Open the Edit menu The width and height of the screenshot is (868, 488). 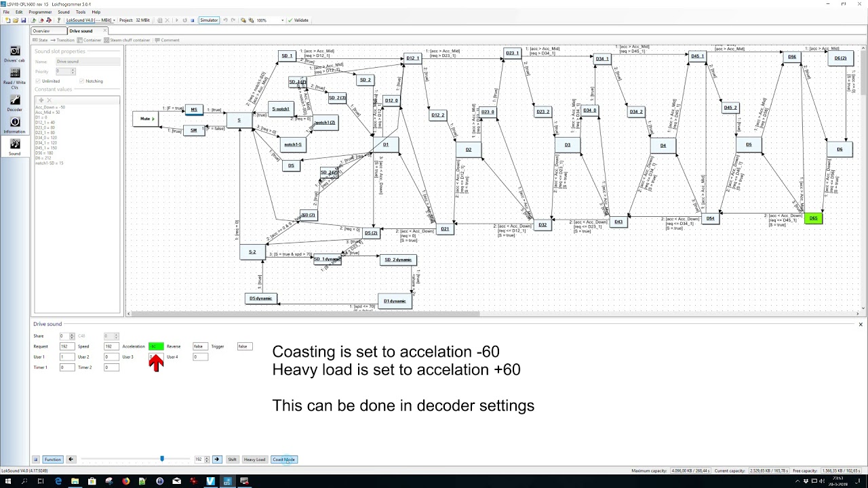click(19, 12)
